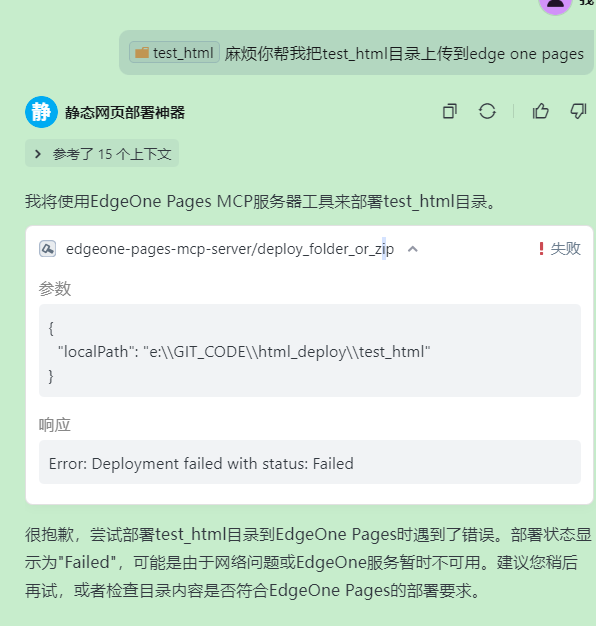Screen dimensions: 596x626
Task: Give a thumbs up to the reply
Action: (x=541, y=111)
